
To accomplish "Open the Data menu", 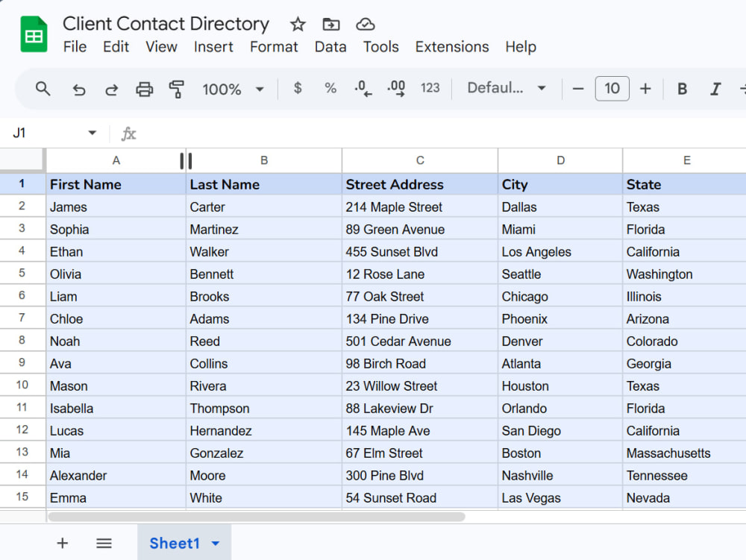I will point(330,46).
